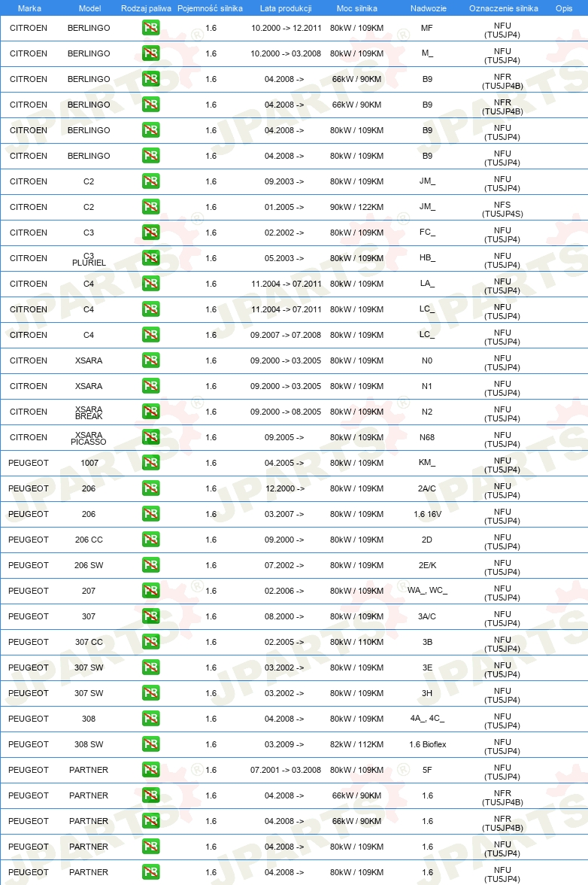588x885 pixels.
Task: Click the Model column header
Action: 89,8
